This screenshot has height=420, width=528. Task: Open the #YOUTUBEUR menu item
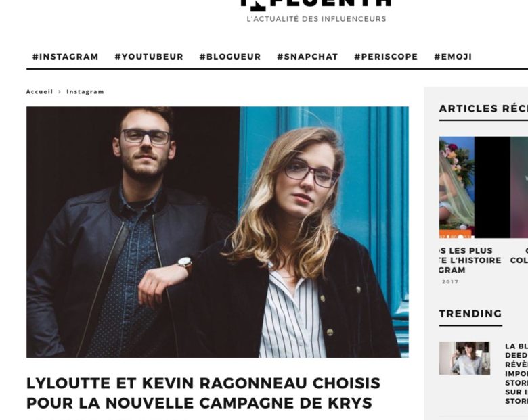[x=149, y=57]
